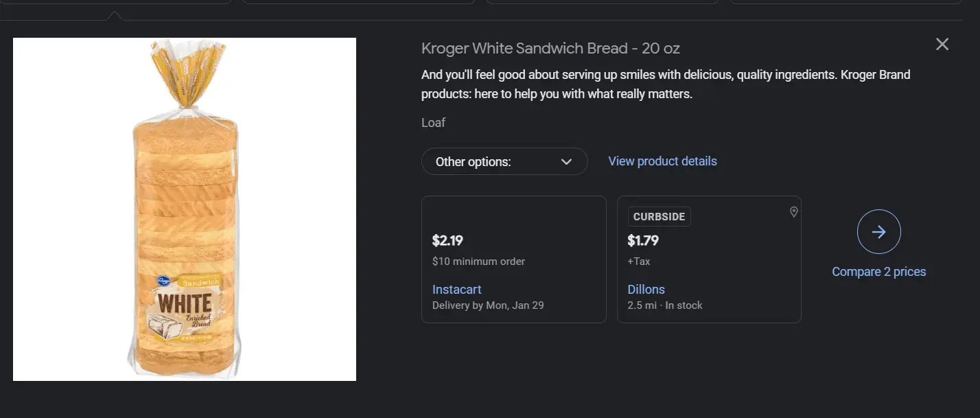Click the $10 minimum order note
The image size is (980, 418).
(x=478, y=262)
